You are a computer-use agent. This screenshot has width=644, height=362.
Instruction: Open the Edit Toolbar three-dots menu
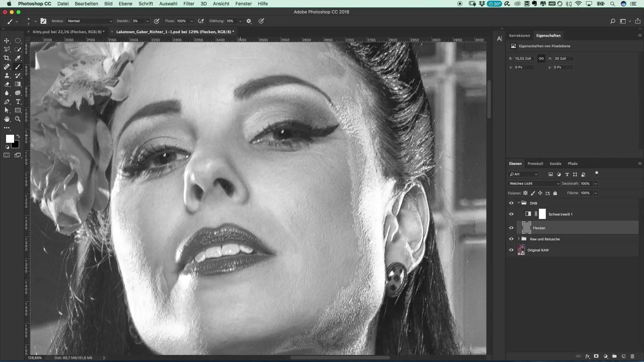7,128
